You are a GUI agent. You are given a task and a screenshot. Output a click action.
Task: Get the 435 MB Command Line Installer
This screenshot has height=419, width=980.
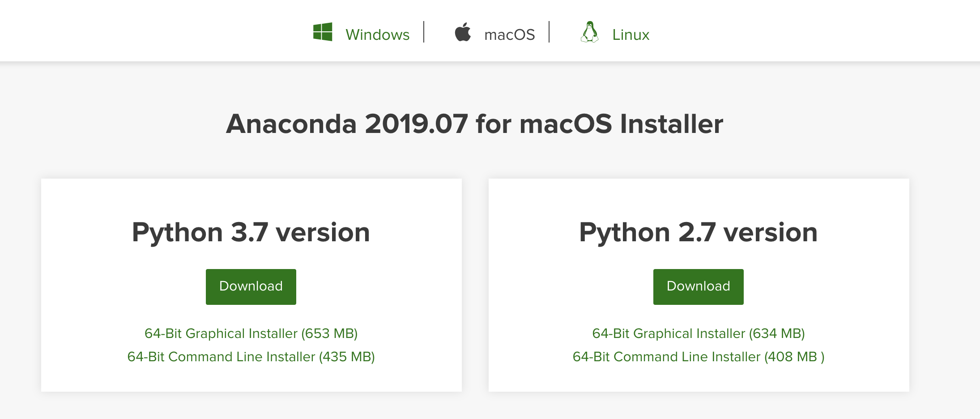(x=251, y=357)
